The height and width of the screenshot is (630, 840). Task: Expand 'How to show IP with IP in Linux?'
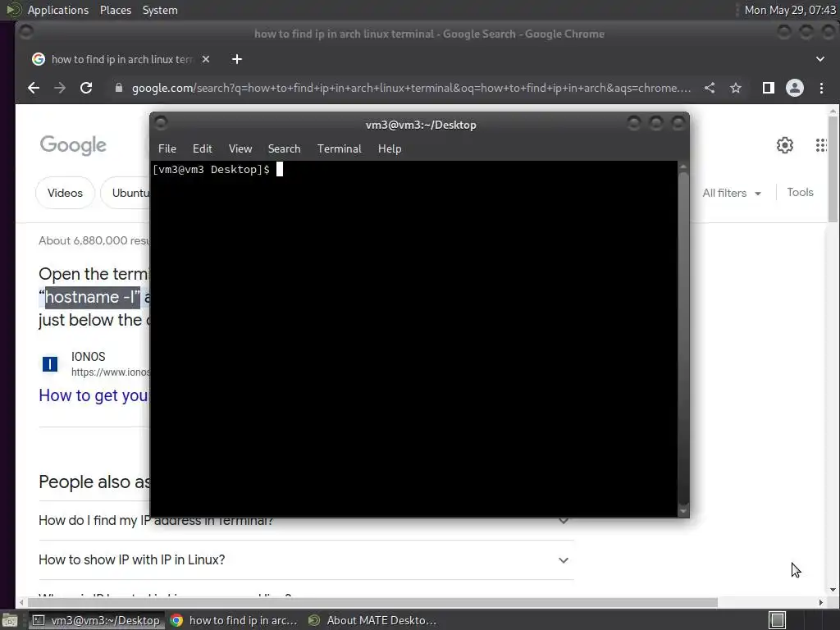click(306, 559)
